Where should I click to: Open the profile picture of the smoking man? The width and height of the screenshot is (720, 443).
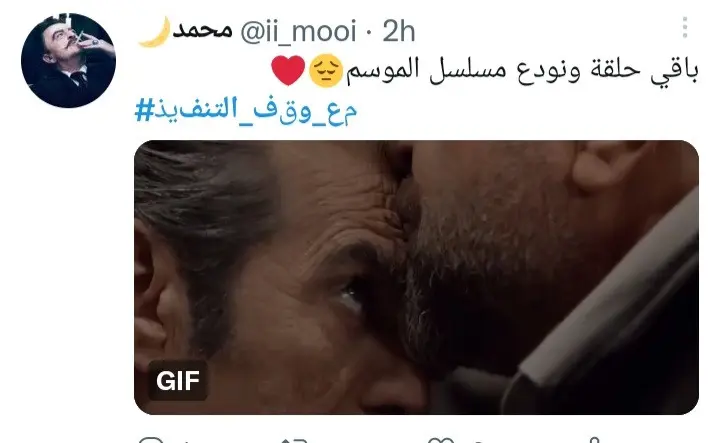click(68, 61)
